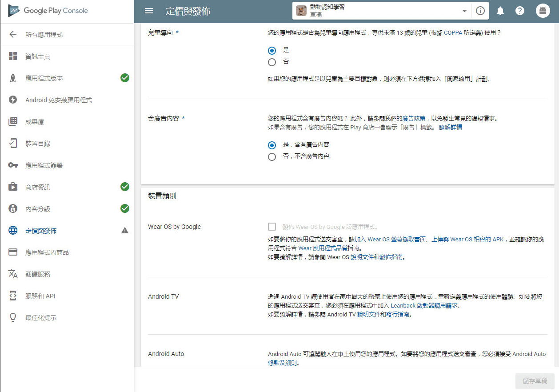Image resolution: width=559 pixels, height=392 pixels.
Task: Click the 資訊主頁 dashboard icon
Action: [x=13, y=56]
